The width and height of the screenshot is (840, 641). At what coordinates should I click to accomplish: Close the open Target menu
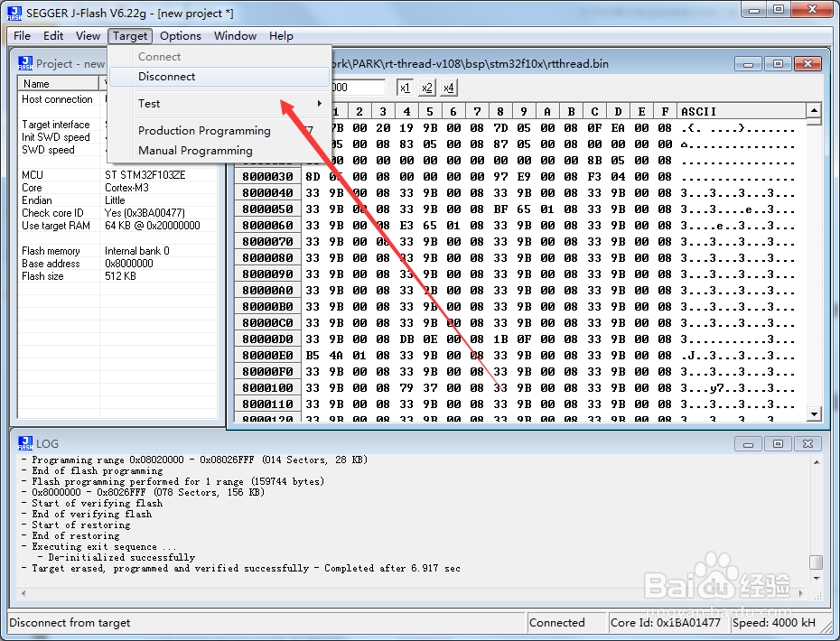click(x=130, y=36)
